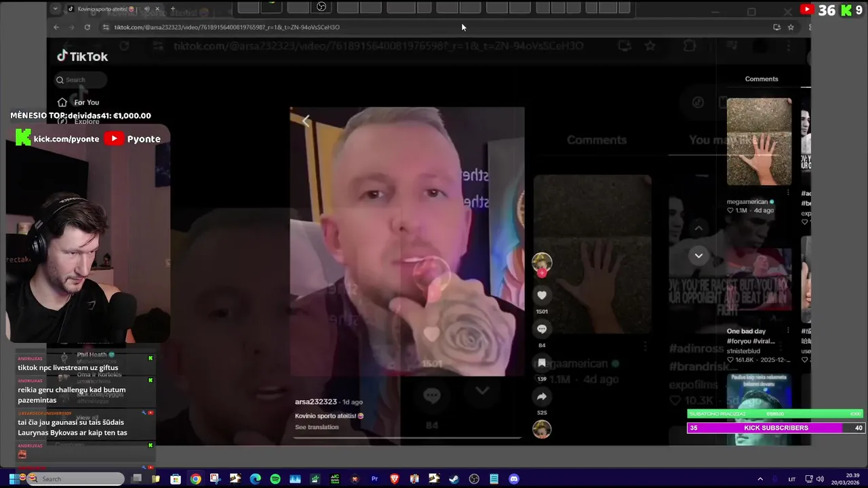Click the TikTok search box

[x=81, y=80]
